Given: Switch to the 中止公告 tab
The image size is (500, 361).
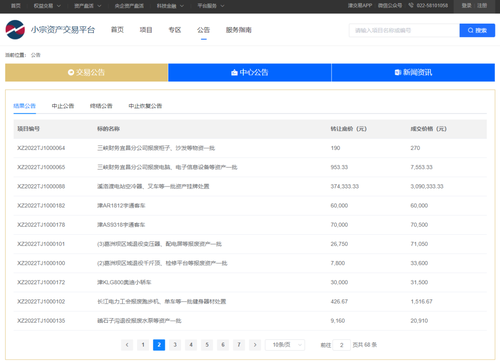Looking at the screenshot, I should pos(63,106).
